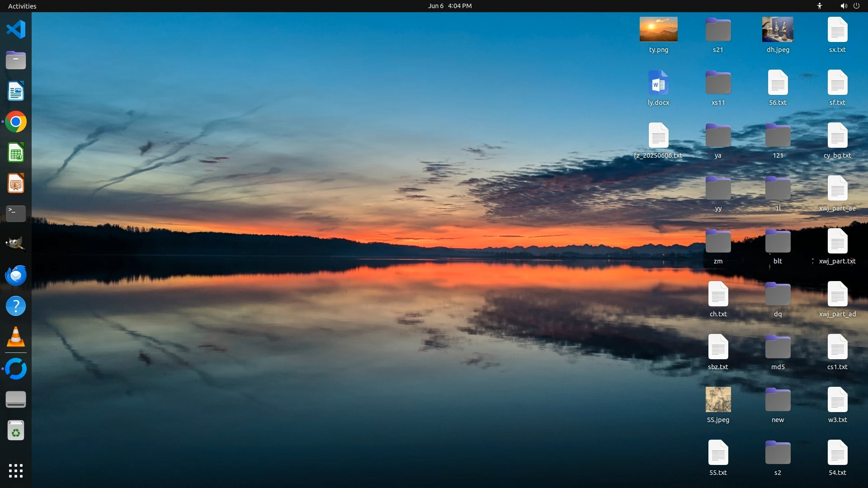Open GIMP image editor in the dock
Viewport: 868px width, 488px height.
pyautogui.click(x=16, y=244)
